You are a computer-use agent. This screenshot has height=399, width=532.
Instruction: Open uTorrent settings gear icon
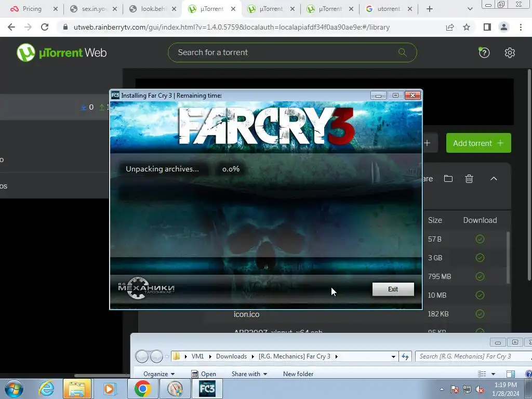510,52
